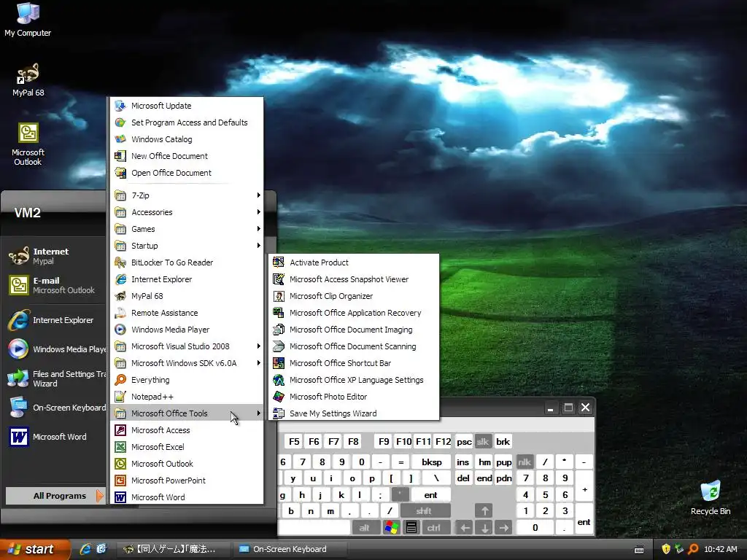The width and height of the screenshot is (747, 560).
Task: Click Microsoft Office Shortcut Bar icon
Action: 279,363
